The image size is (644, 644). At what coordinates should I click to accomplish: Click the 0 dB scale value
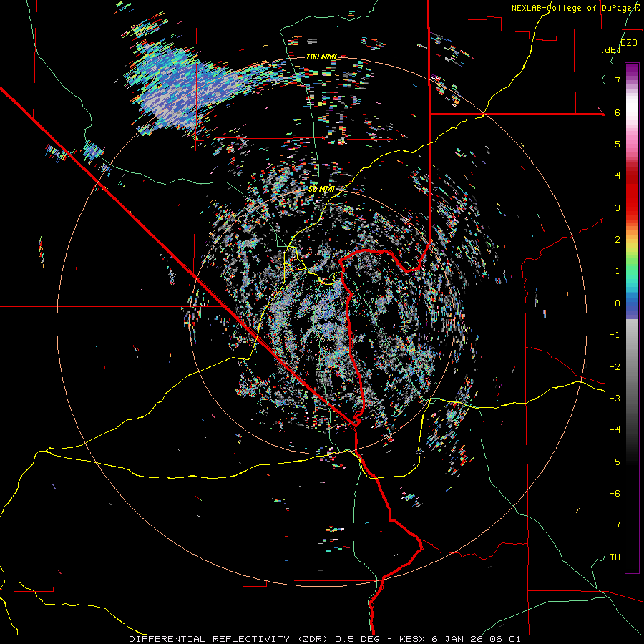coord(618,303)
